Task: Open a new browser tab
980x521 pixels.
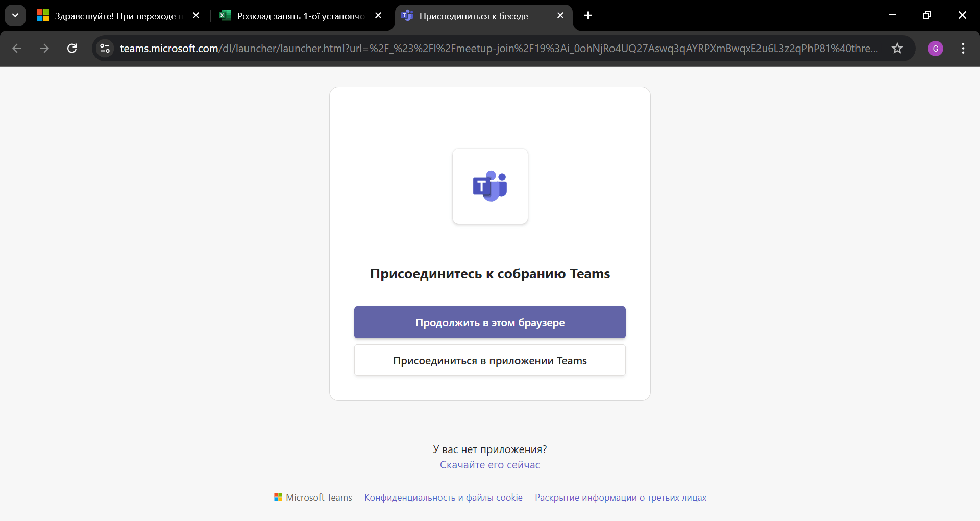Action: 588,16
